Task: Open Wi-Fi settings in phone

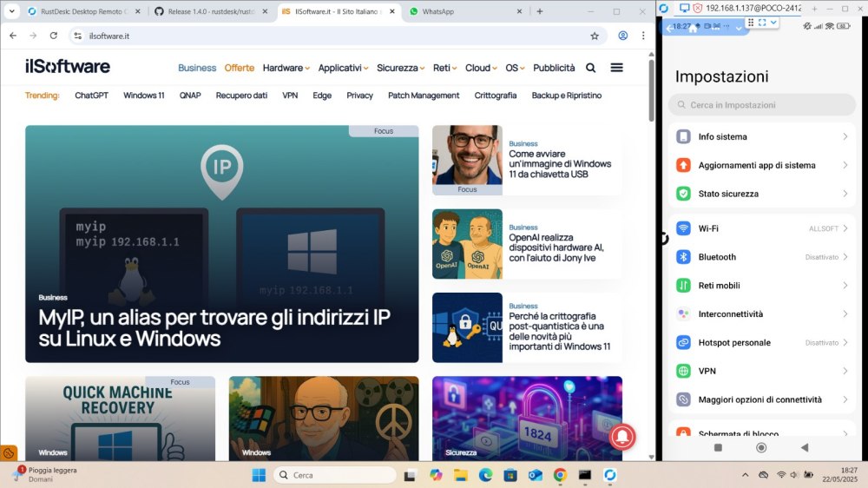Action: click(x=762, y=228)
